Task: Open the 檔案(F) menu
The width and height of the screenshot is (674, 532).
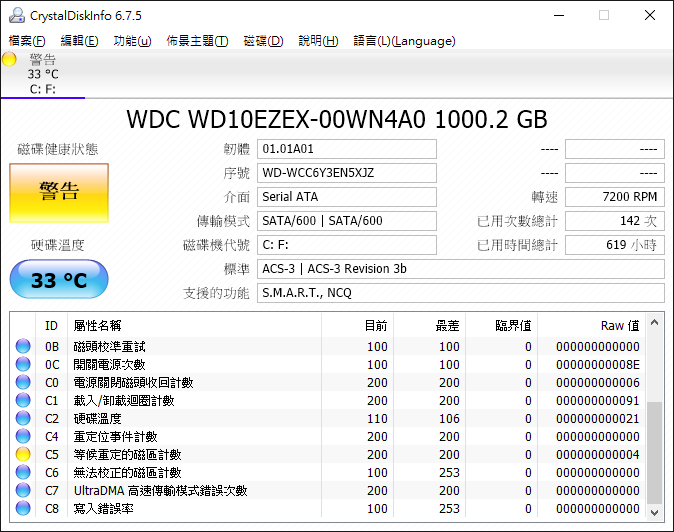Action: pyautogui.click(x=27, y=41)
